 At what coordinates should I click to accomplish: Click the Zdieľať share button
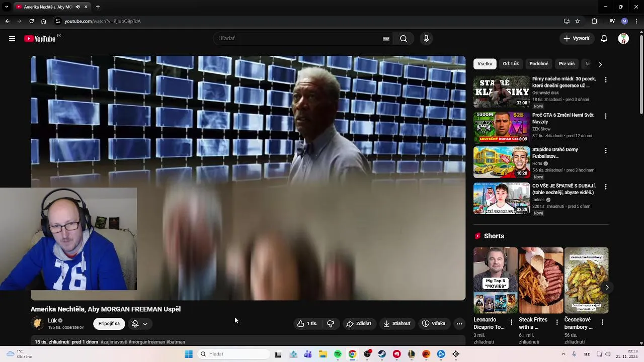tap(359, 324)
